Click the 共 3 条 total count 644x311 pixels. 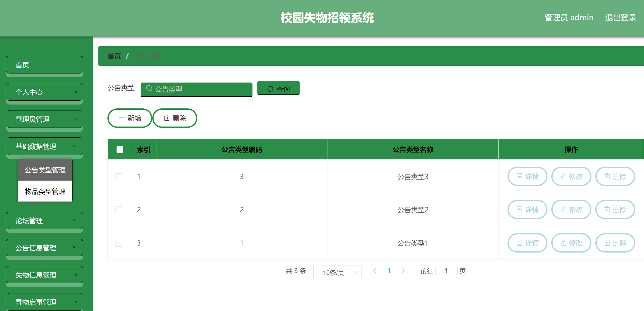296,271
